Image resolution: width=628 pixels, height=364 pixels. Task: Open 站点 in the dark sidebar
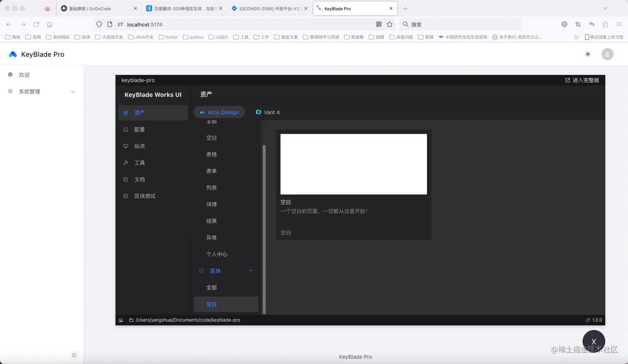153,146
